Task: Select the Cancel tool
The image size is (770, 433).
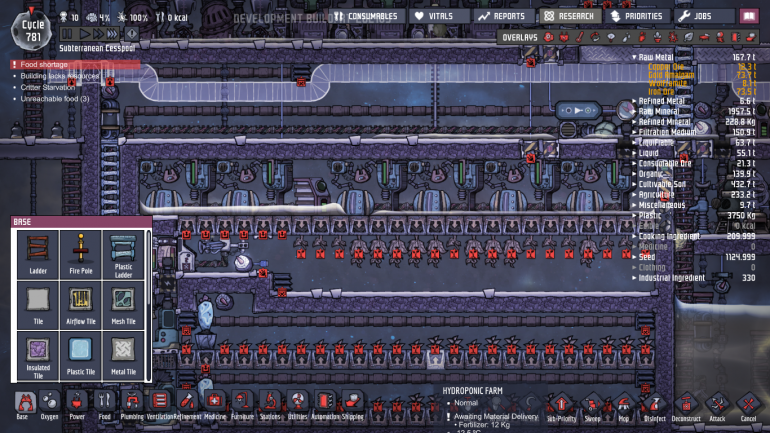Action: 748,407
